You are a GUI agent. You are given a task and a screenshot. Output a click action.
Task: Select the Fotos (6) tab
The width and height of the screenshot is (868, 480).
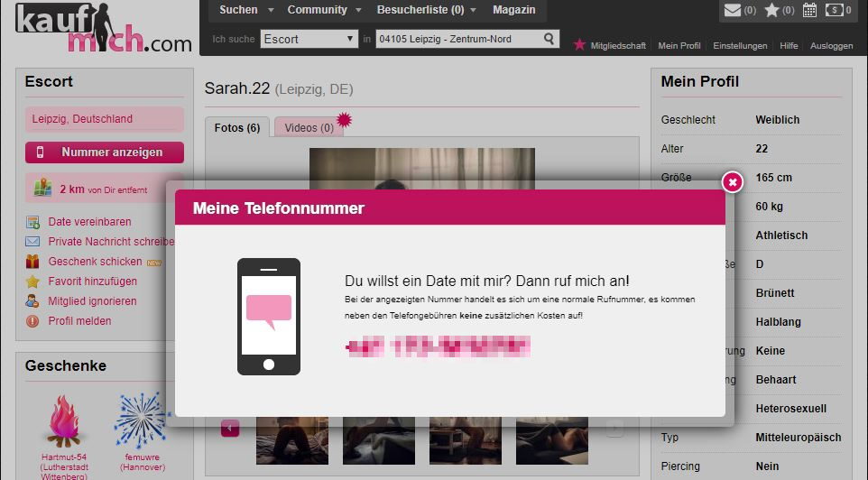(237, 128)
